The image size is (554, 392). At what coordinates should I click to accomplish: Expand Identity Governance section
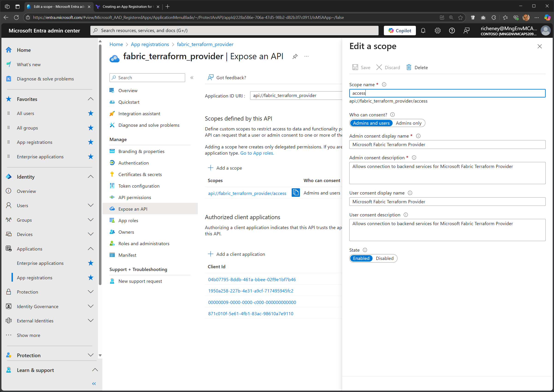click(x=90, y=306)
